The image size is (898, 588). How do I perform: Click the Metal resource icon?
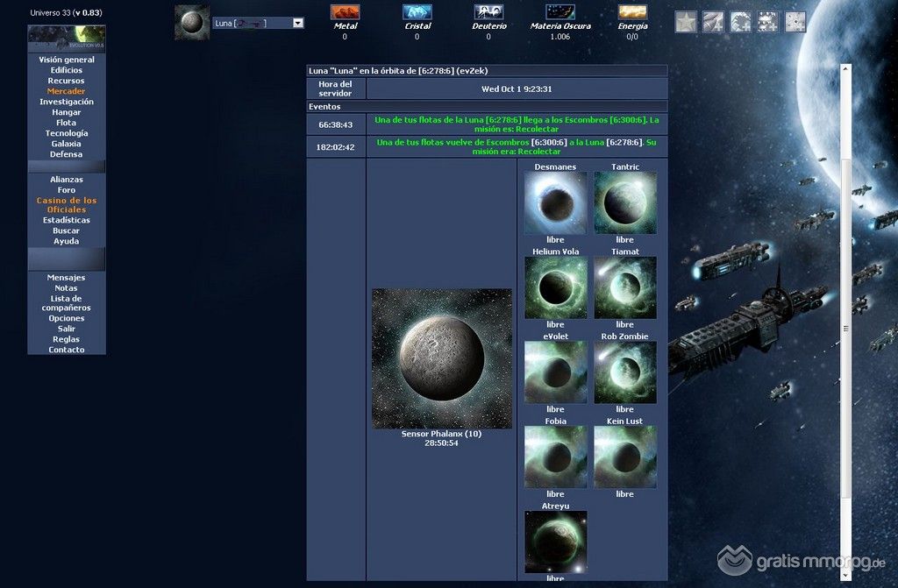pos(345,12)
